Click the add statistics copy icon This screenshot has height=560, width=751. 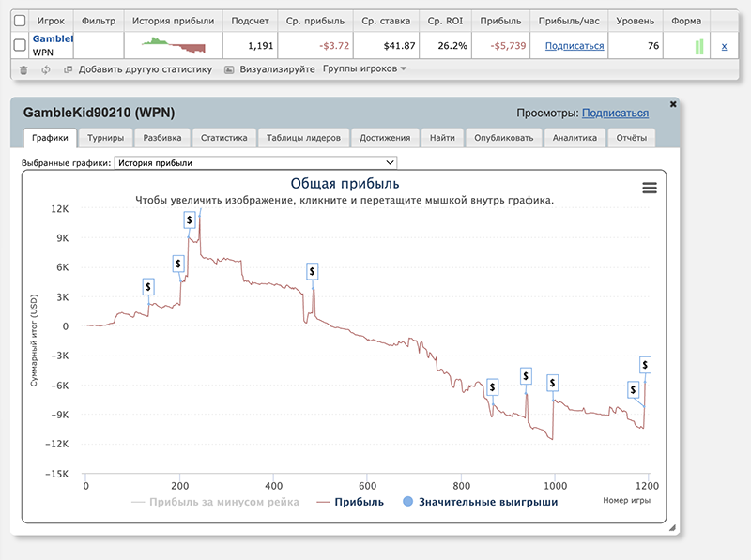click(x=67, y=69)
